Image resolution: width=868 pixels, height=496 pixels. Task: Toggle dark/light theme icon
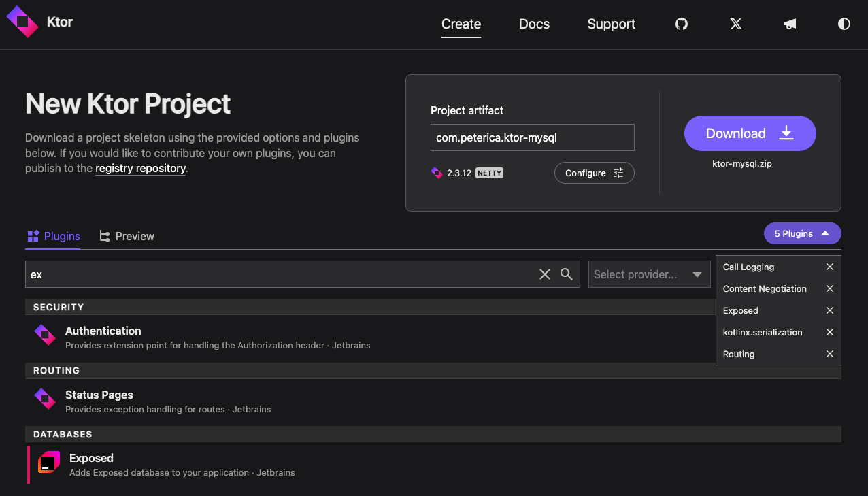(844, 24)
